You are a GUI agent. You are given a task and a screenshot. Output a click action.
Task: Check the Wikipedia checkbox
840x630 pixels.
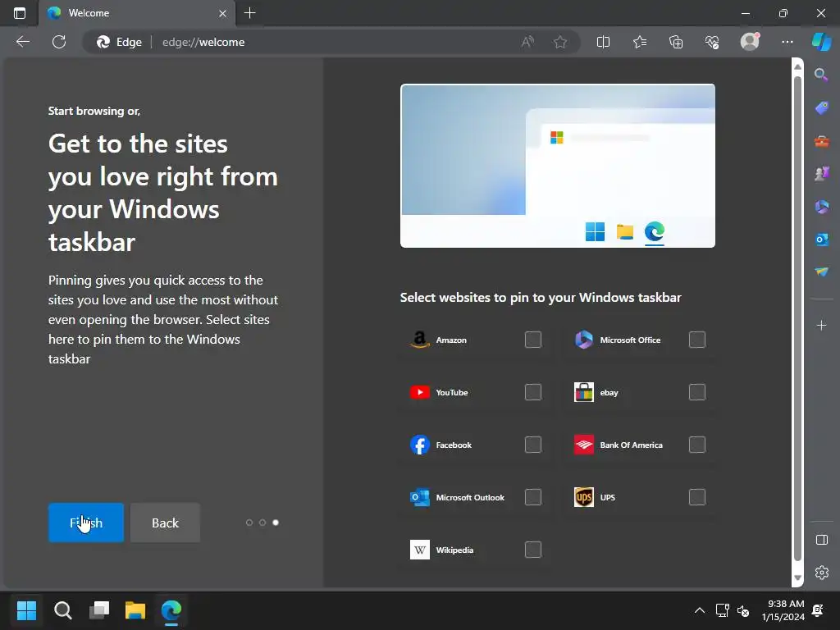click(533, 550)
